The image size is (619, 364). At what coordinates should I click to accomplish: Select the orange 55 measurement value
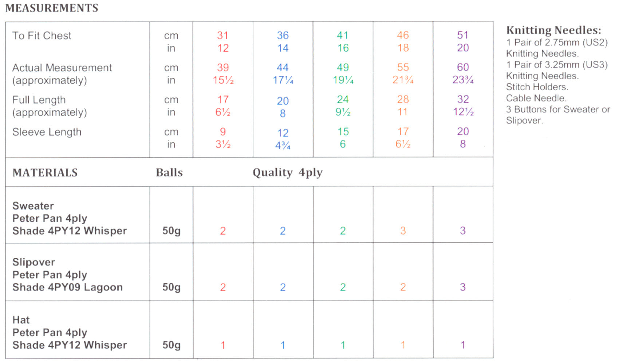[x=403, y=67]
